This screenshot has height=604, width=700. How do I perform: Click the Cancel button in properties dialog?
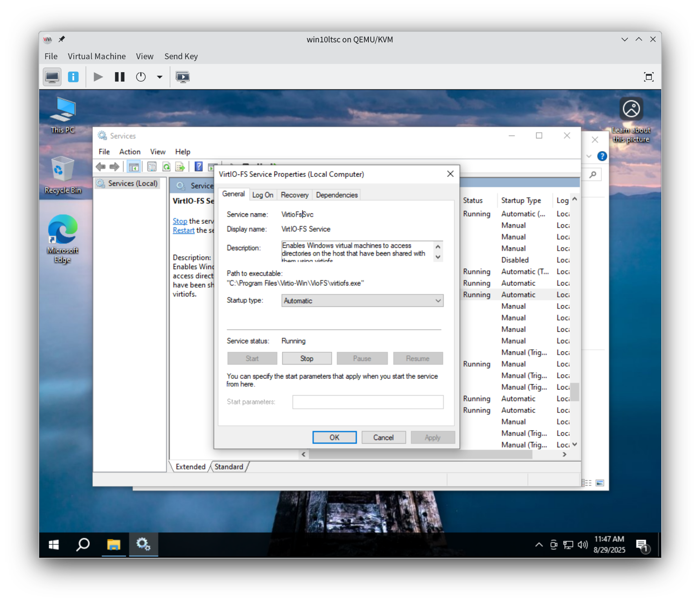click(x=383, y=437)
